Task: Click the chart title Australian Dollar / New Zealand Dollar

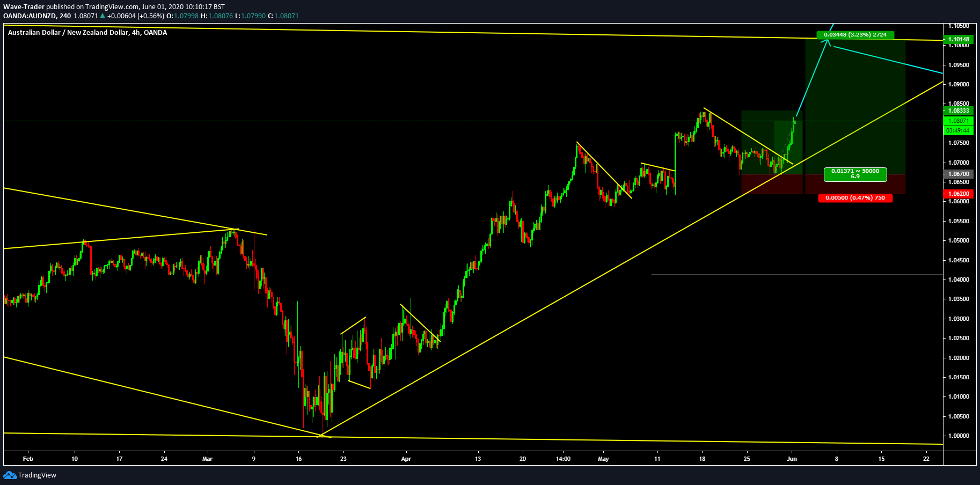Action: [x=68, y=33]
